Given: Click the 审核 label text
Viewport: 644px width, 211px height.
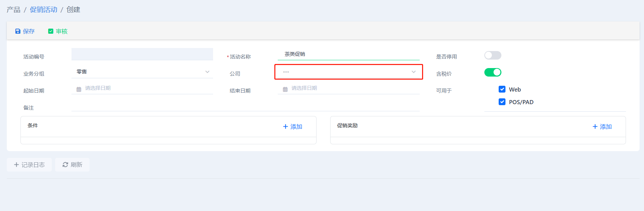Looking at the screenshot, I should [x=62, y=31].
